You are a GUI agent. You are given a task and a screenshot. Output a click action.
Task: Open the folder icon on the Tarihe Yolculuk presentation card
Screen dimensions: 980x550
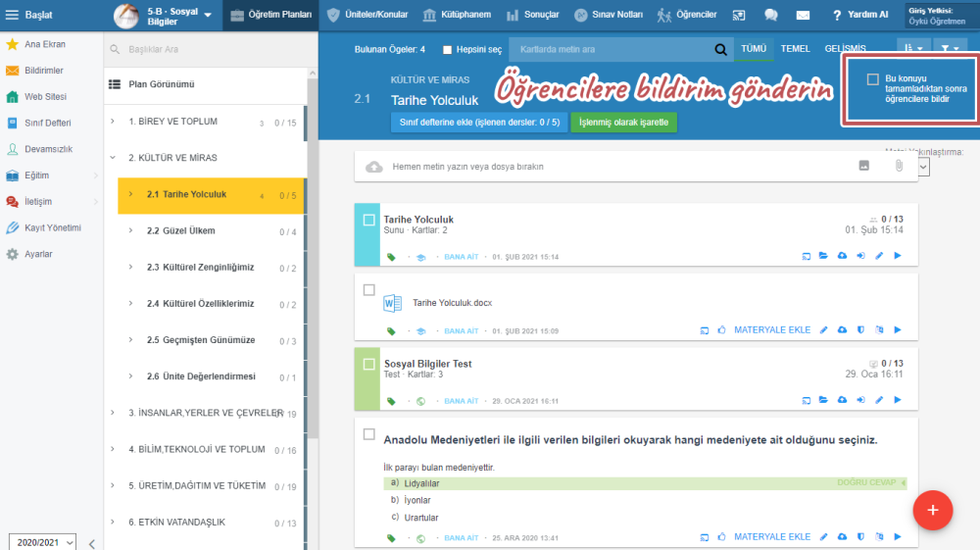823,256
